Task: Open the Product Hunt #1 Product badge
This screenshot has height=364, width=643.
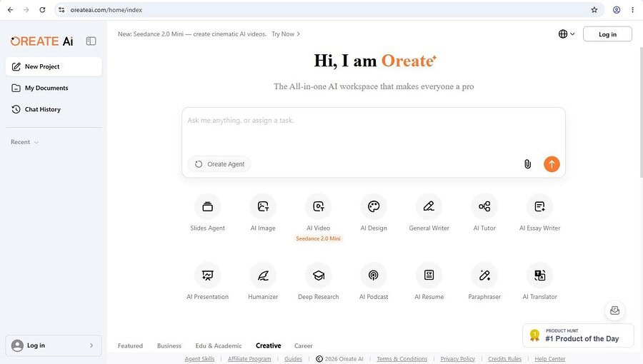Action: (578, 335)
